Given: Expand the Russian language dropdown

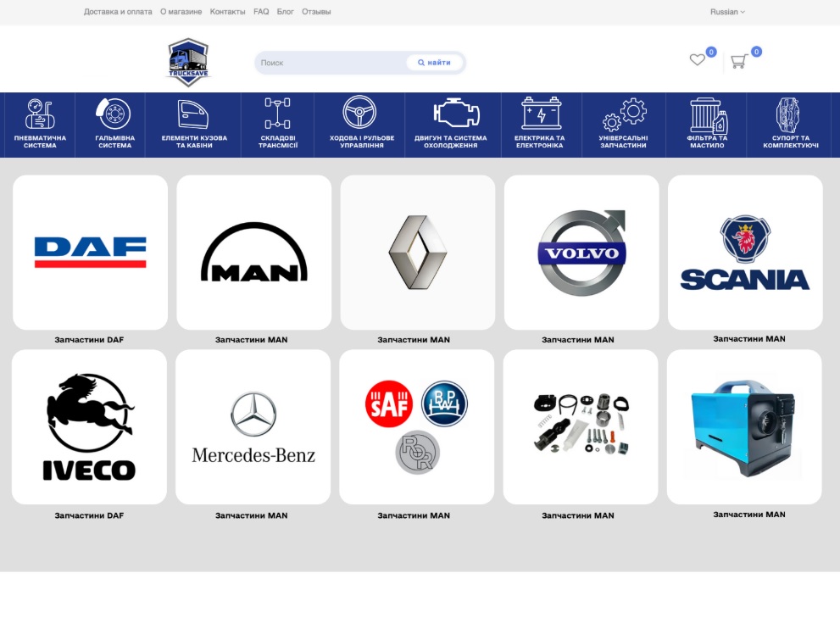Looking at the screenshot, I should click(x=727, y=12).
